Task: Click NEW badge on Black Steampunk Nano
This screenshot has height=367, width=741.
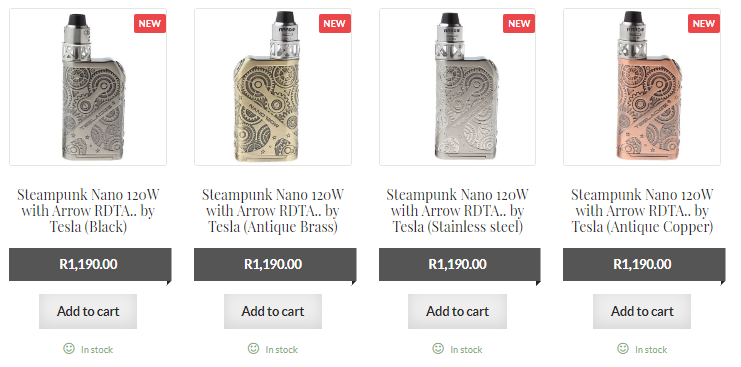Action: point(150,23)
